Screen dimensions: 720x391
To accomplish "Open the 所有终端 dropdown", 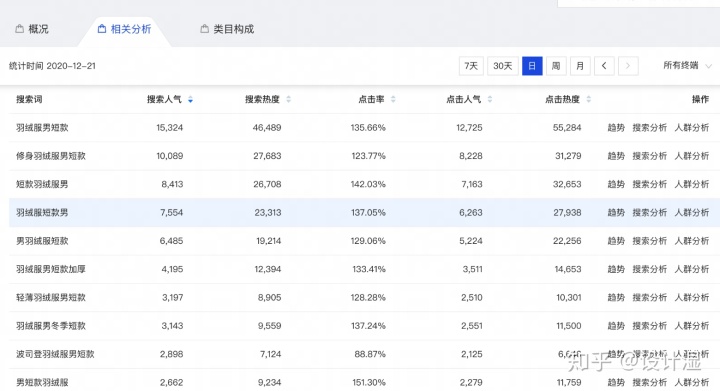I will click(x=687, y=66).
